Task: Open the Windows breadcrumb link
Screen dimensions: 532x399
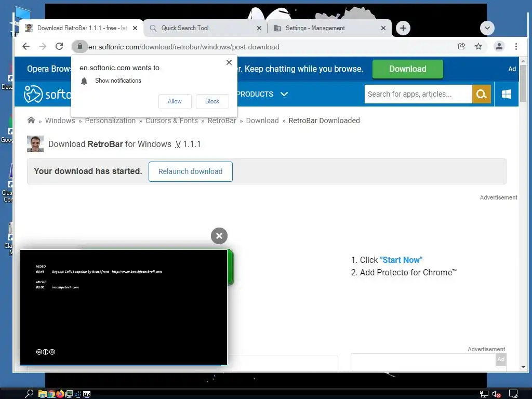Action: click(60, 121)
